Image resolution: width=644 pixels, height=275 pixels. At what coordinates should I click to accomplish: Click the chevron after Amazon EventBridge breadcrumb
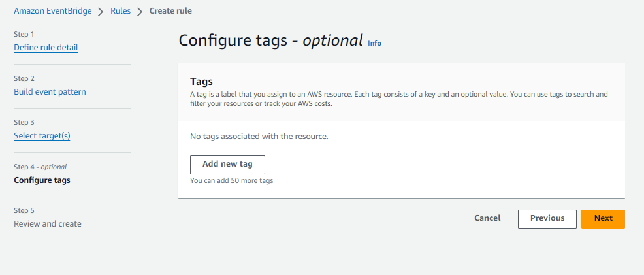[x=101, y=12]
